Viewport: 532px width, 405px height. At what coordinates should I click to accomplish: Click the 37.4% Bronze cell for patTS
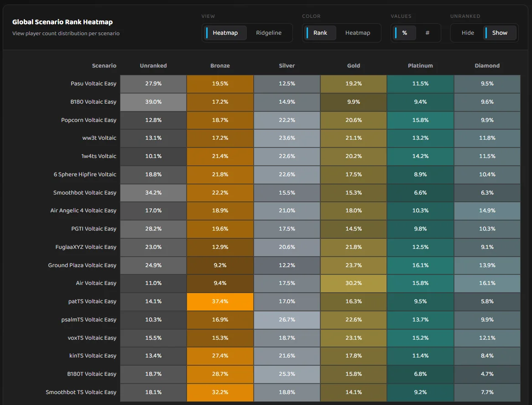(x=220, y=301)
